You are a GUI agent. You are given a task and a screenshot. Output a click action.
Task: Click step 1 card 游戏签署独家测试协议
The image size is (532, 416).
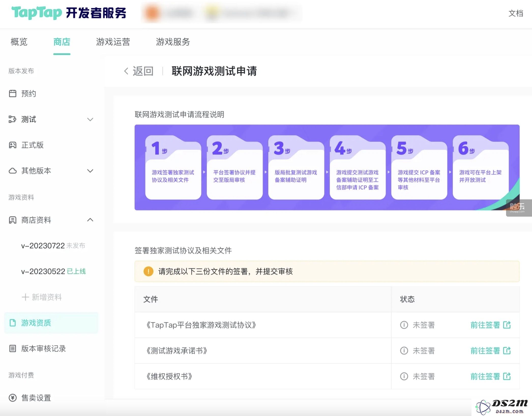[173, 167]
